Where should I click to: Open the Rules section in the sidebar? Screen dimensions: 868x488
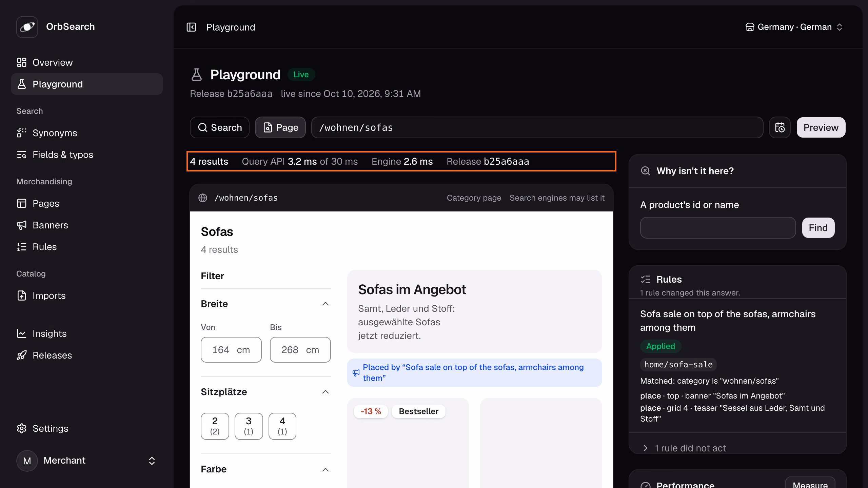pos(87,247)
